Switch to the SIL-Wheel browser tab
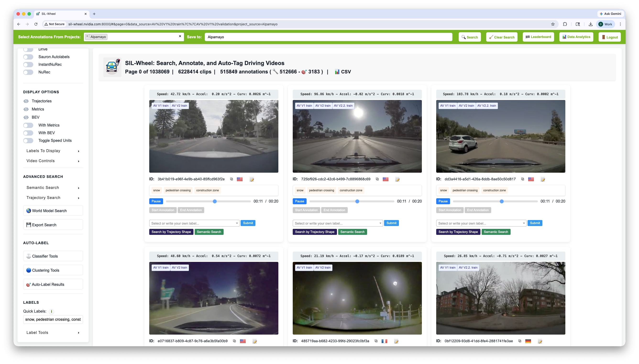 point(61,14)
